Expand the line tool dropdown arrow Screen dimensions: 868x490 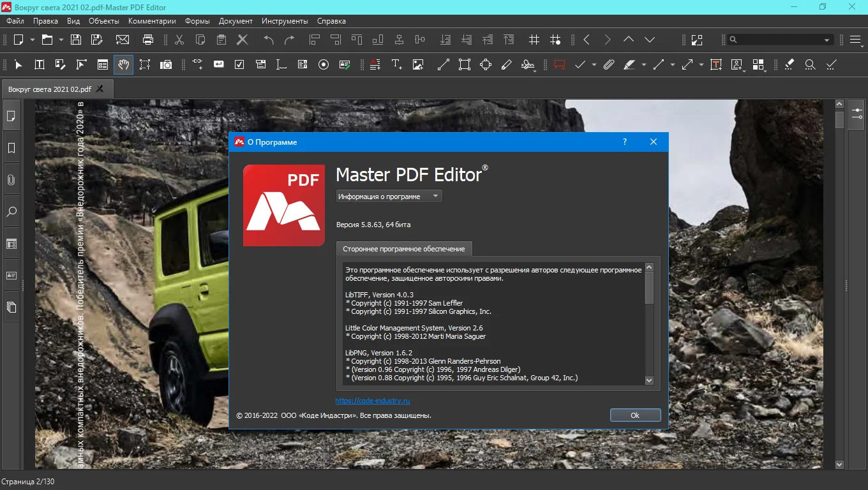tap(672, 65)
